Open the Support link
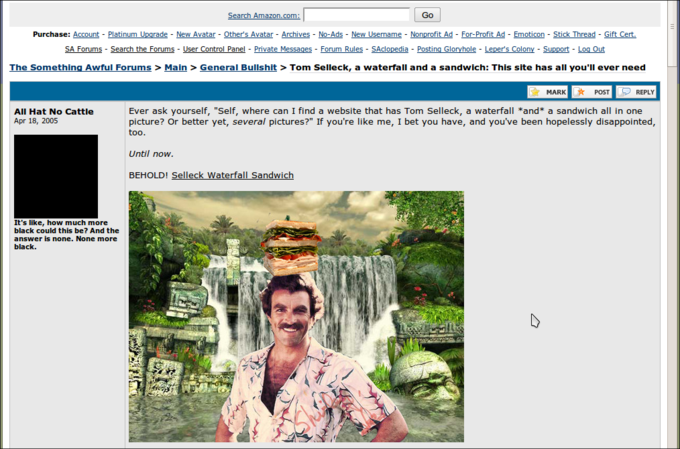The width and height of the screenshot is (680, 449). coord(556,49)
